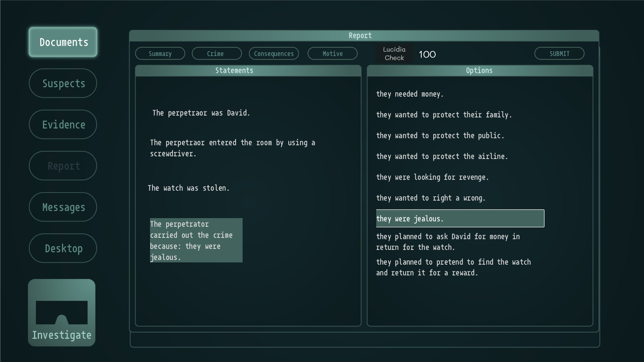This screenshot has height=362, width=644.
Task: Open the Messages panel
Action: tap(63, 207)
